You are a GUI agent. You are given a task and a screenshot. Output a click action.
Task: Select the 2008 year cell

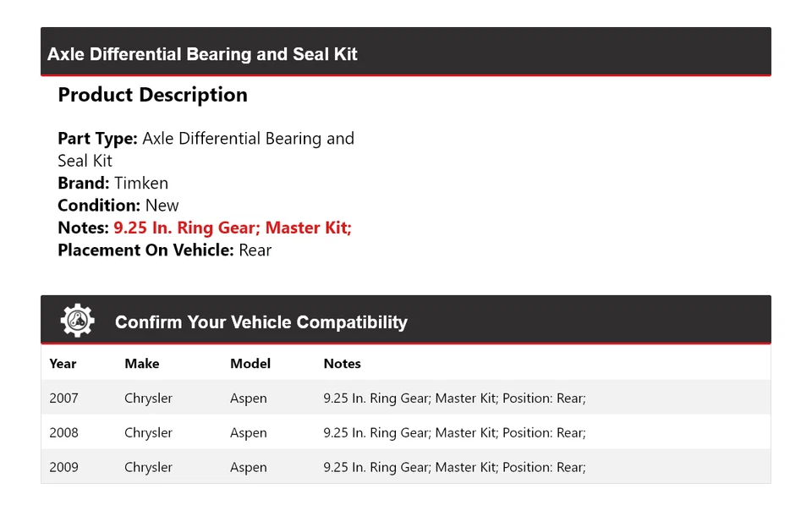[63, 433]
